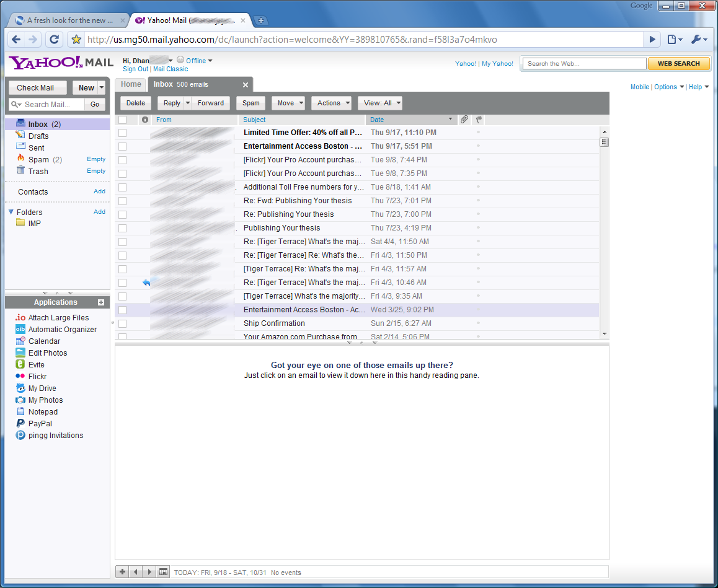Open the Actions dropdown
Screen dimensions: 718x588
tap(332, 103)
